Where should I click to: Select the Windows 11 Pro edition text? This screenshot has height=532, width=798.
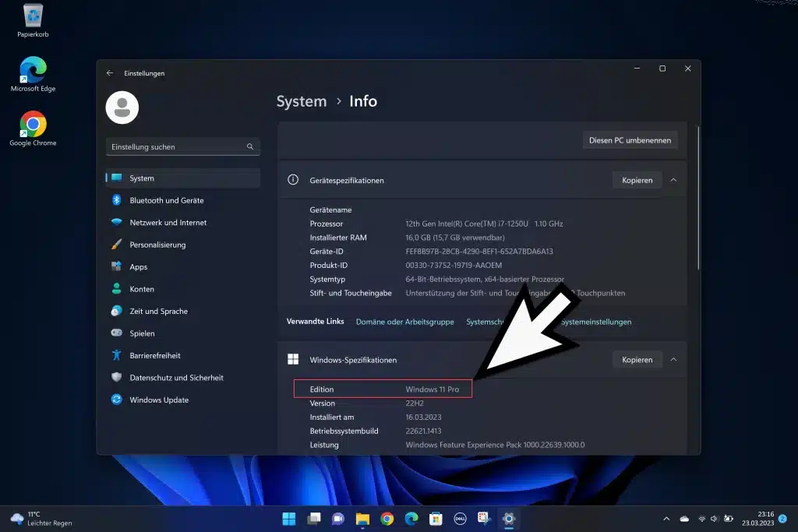(x=432, y=389)
